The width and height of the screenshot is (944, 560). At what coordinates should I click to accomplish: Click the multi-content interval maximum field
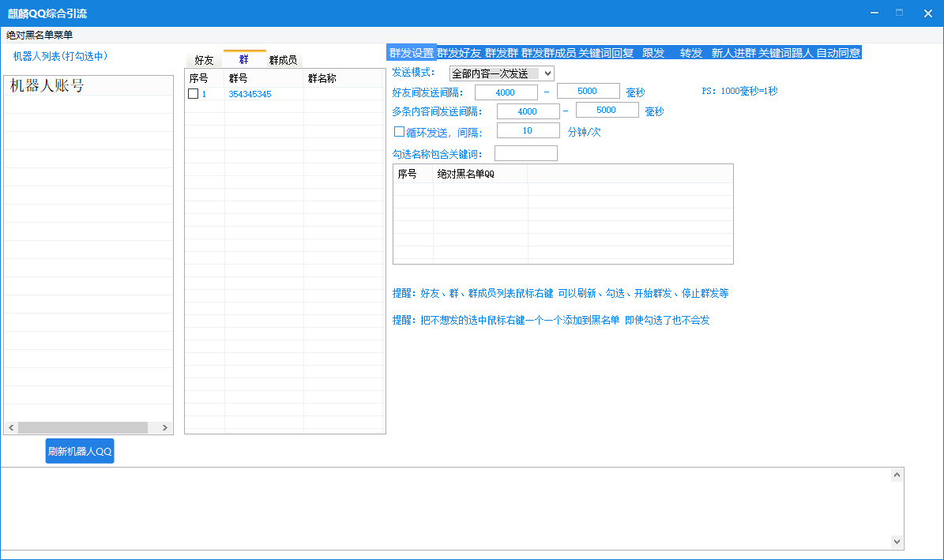coord(607,111)
